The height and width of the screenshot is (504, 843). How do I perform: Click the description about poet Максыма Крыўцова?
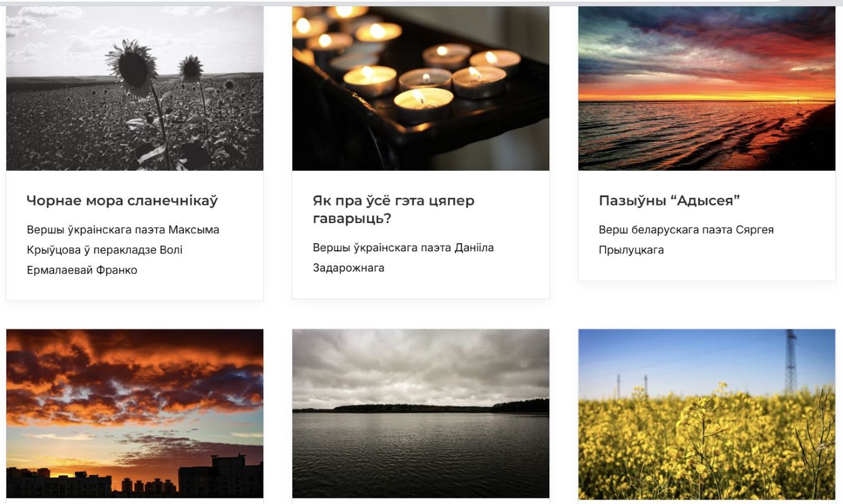123,250
